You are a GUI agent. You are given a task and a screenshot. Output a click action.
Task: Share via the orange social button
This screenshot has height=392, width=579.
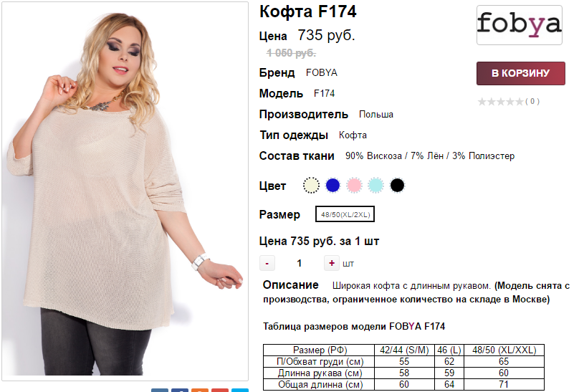(200, 390)
